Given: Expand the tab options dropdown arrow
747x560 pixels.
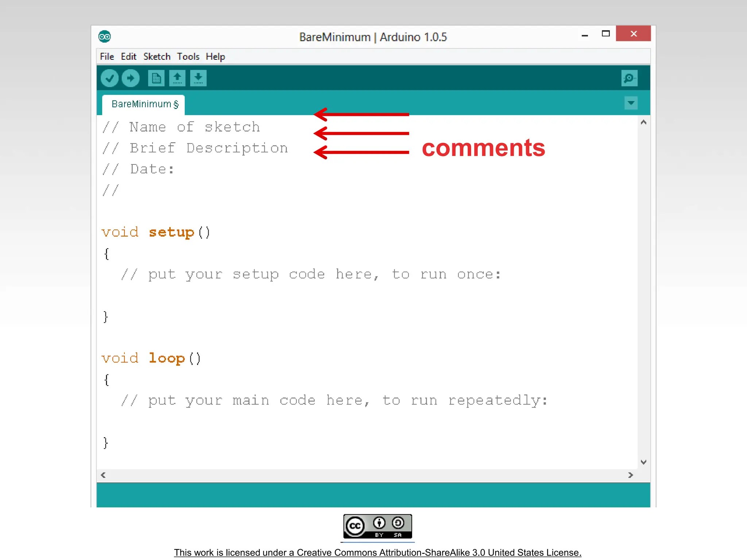Looking at the screenshot, I should [631, 103].
